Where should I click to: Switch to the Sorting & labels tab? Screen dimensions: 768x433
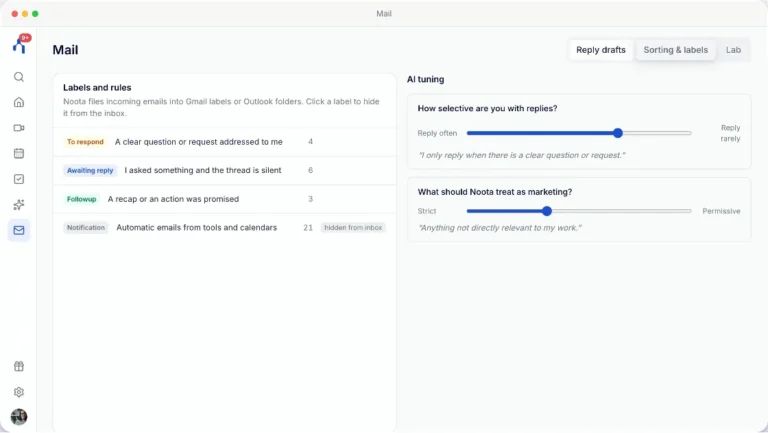click(675, 50)
